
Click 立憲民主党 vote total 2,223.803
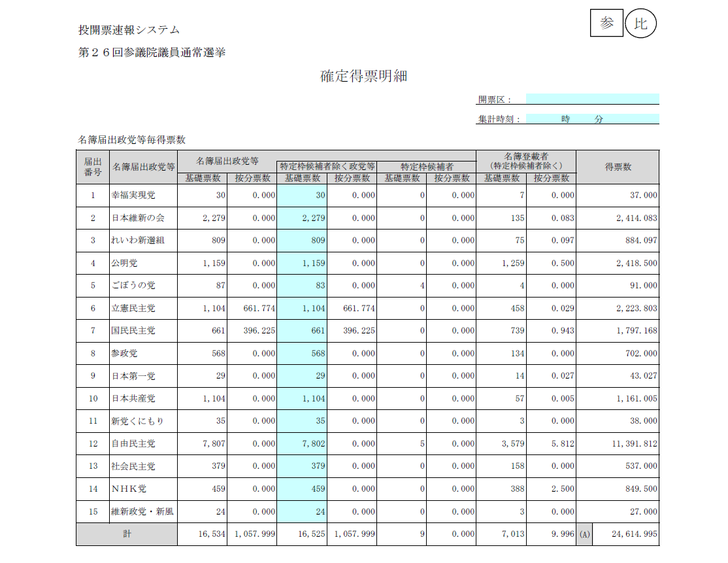(x=637, y=308)
